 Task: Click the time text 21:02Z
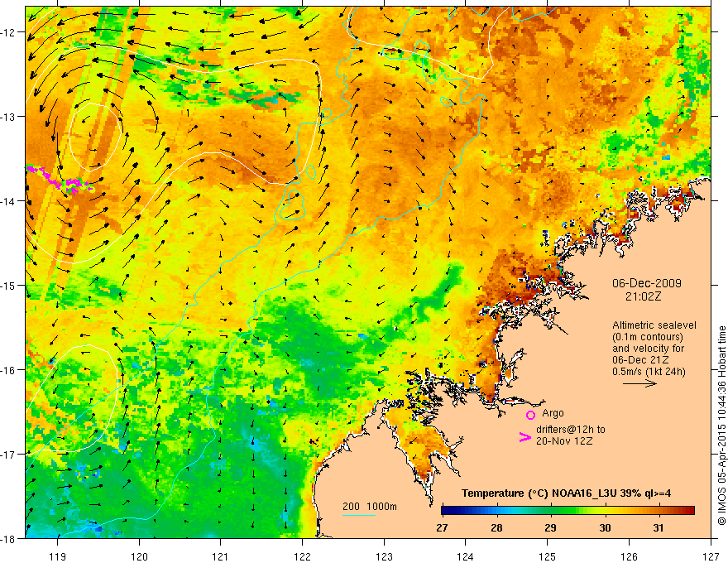pos(643,296)
